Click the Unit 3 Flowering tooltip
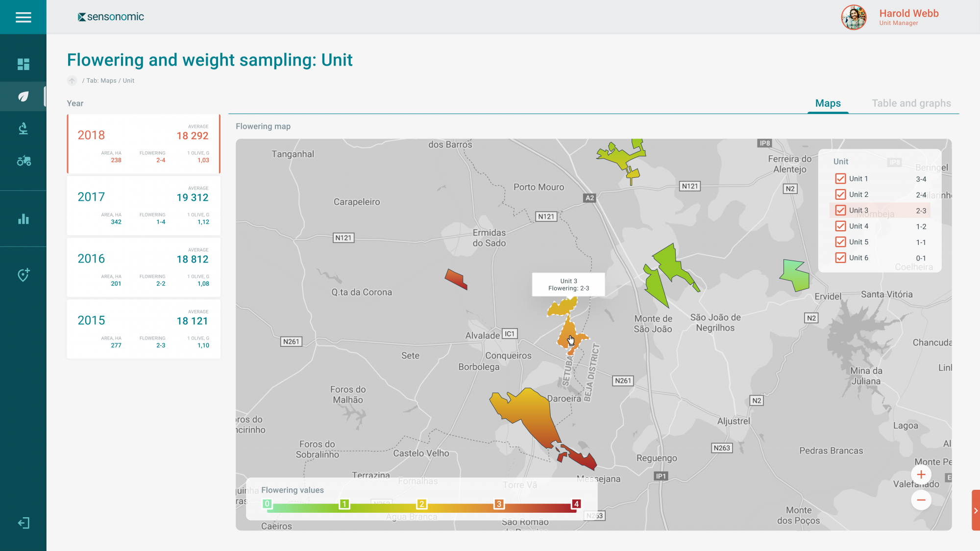 (x=568, y=285)
